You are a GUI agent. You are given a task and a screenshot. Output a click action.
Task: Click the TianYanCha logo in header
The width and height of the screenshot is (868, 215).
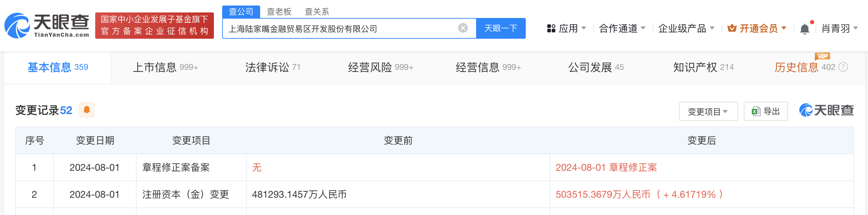[47, 26]
